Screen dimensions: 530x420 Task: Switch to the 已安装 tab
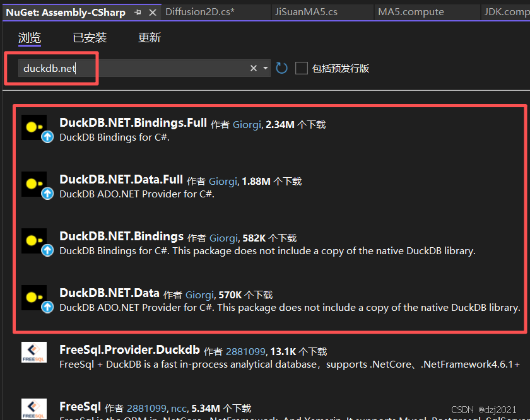click(90, 37)
